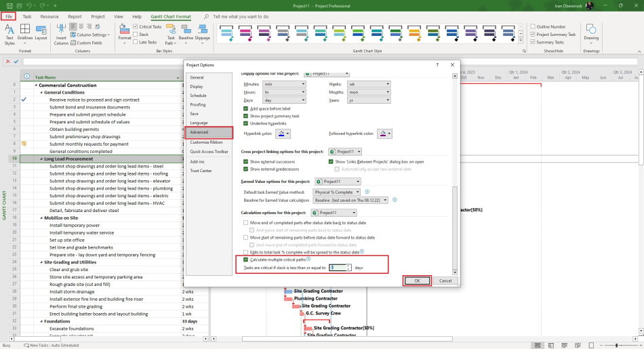This screenshot has width=644, height=349.
Task: Open the Weeks unit dropdown
Action: click(369, 84)
